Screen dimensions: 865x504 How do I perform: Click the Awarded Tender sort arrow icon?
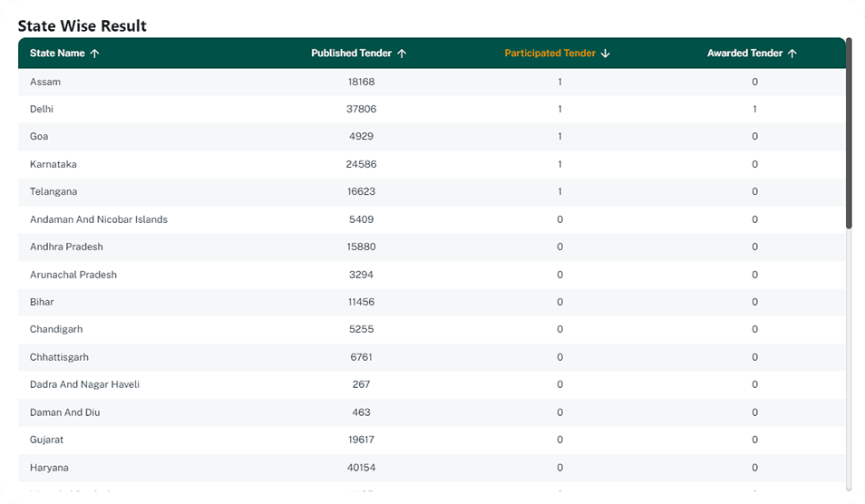[x=792, y=53]
